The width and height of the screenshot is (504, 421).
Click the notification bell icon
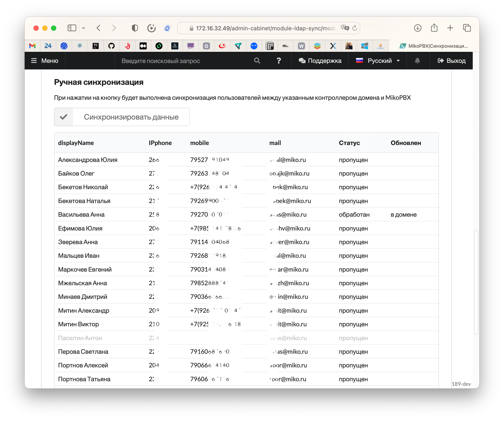tap(417, 61)
